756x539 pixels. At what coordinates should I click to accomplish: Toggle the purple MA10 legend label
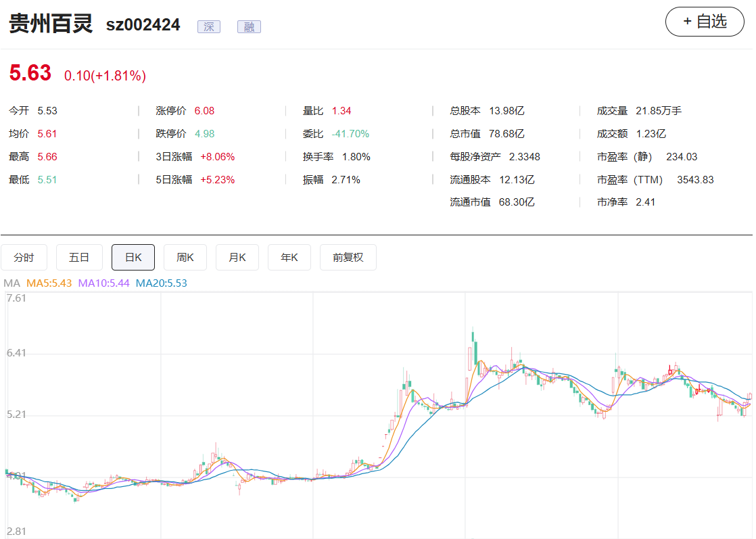(x=103, y=283)
